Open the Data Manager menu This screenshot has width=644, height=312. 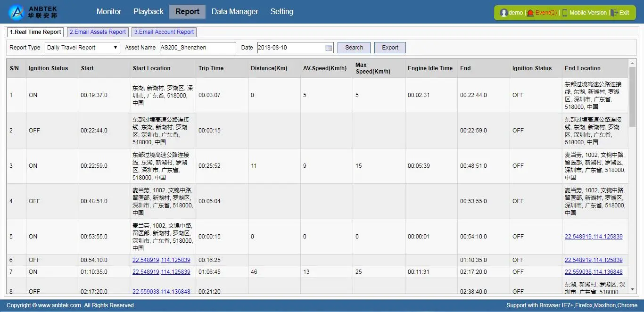click(235, 12)
